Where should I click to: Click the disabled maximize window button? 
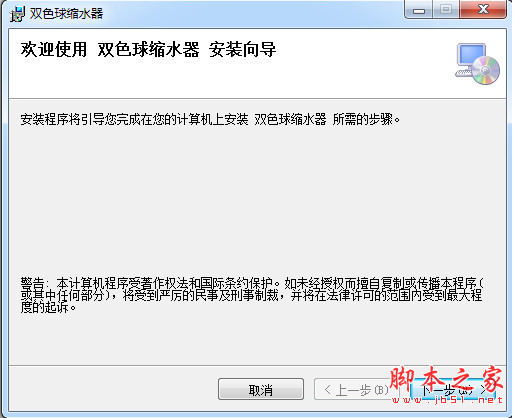pyautogui.click(x=446, y=10)
